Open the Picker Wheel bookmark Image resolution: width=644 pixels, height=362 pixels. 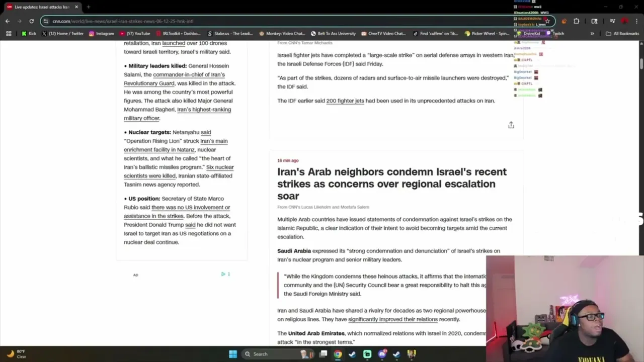coord(487,34)
